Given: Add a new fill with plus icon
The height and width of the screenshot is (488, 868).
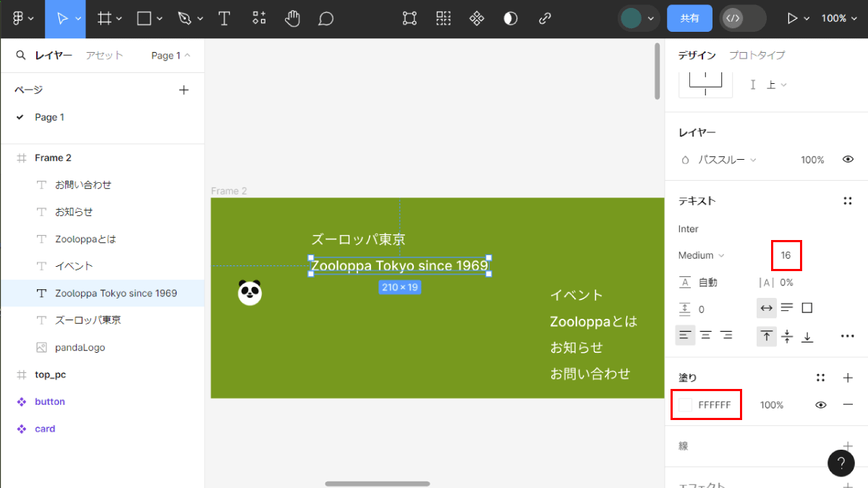Looking at the screenshot, I should (x=848, y=377).
